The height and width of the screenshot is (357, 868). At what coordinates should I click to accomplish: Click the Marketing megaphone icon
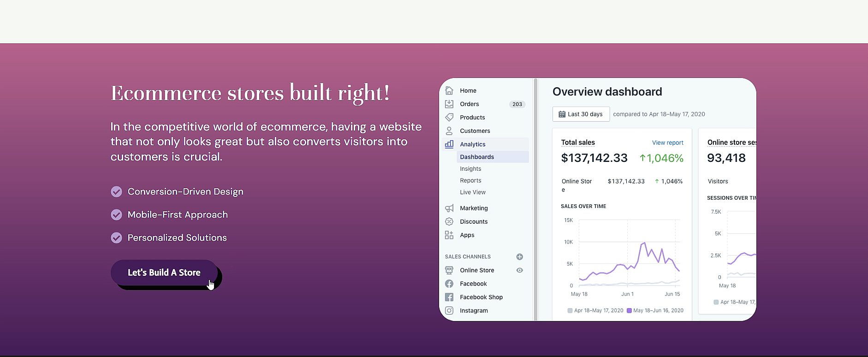[449, 208]
